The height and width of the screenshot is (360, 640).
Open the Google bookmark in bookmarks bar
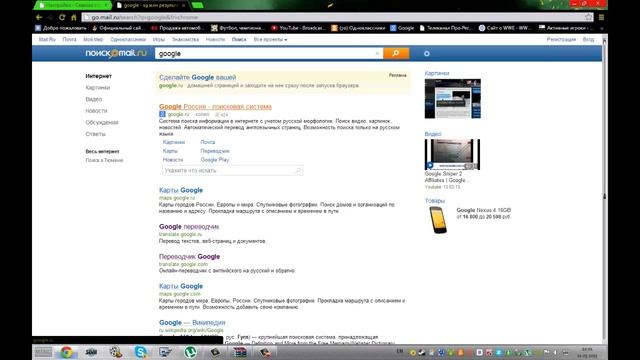click(402, 28)
